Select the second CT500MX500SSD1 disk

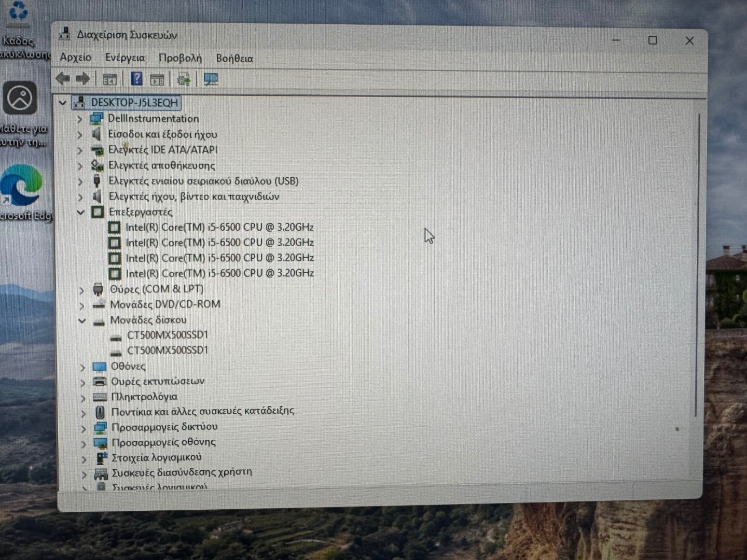click(168, 351)
